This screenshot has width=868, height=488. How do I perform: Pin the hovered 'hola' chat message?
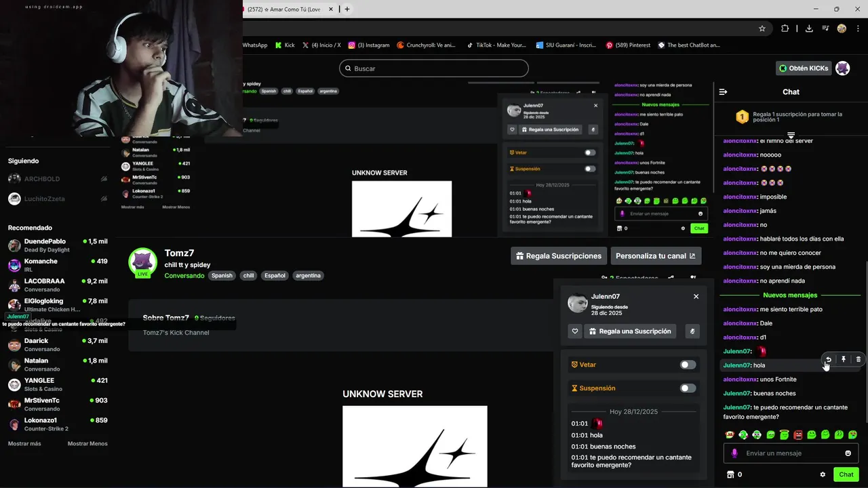tap(844, 359)
